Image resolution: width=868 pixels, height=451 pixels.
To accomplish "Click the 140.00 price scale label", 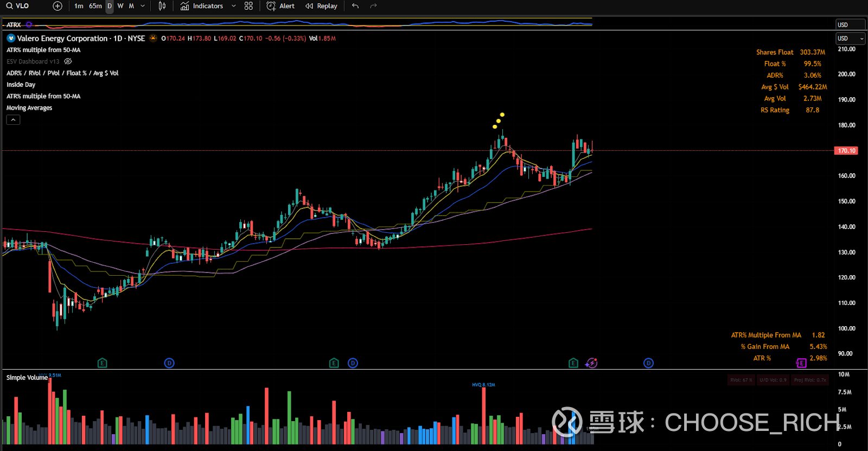I will [x=846, y=227].
